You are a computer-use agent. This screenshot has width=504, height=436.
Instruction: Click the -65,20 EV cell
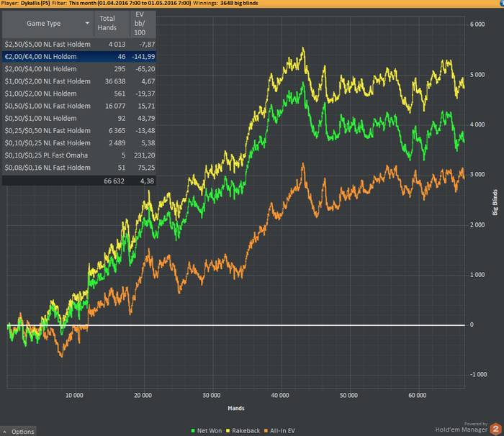pyautogui.click(x=145, y=69)
